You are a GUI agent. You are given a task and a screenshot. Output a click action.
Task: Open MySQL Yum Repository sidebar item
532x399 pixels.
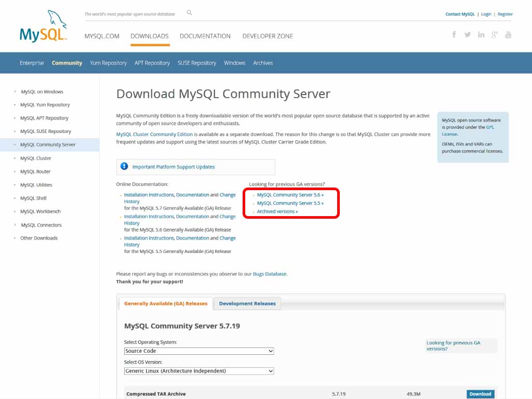[x=45, y=105]
